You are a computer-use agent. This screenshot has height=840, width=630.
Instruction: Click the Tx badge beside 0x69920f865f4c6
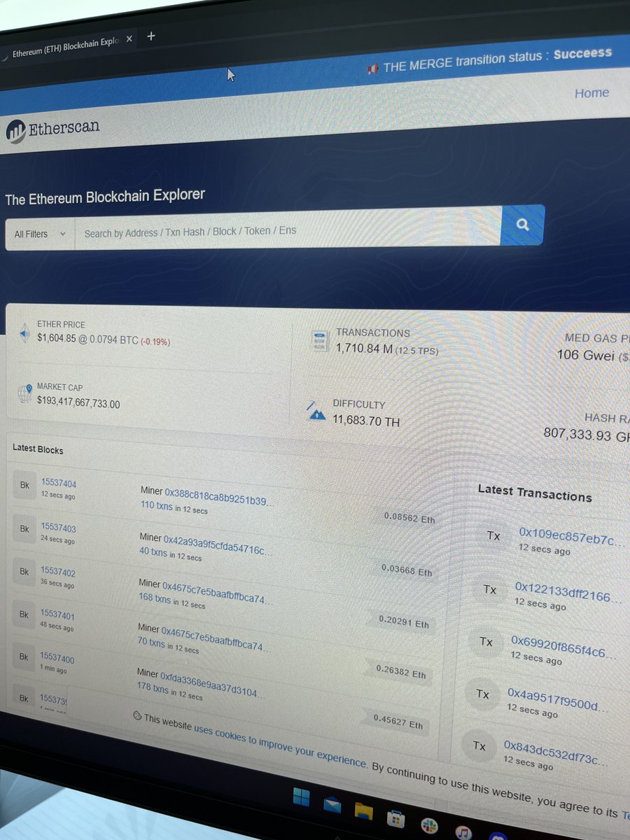[486, 641]
